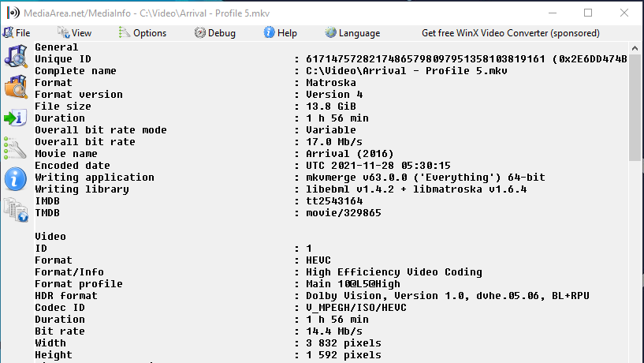Click the Main 10@L5@High profile value
This screenshot has width=644, height=363.
[x=353, y=284]
